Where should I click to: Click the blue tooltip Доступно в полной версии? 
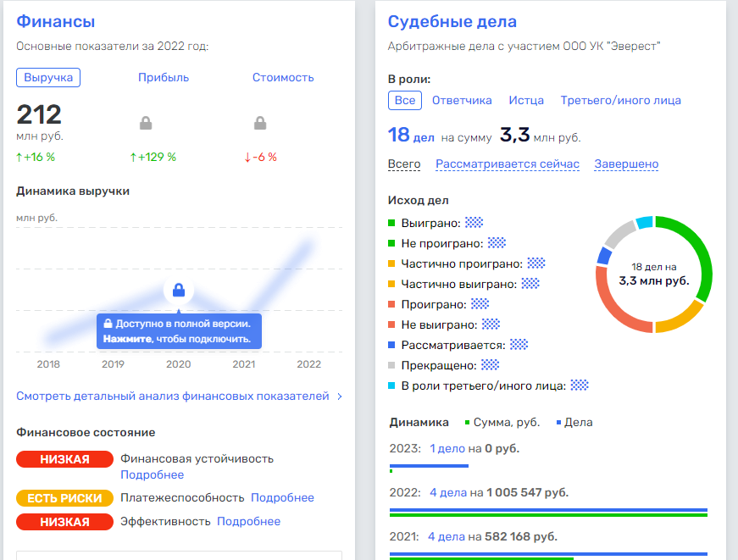pyautogui.click(x=179, y=331)
